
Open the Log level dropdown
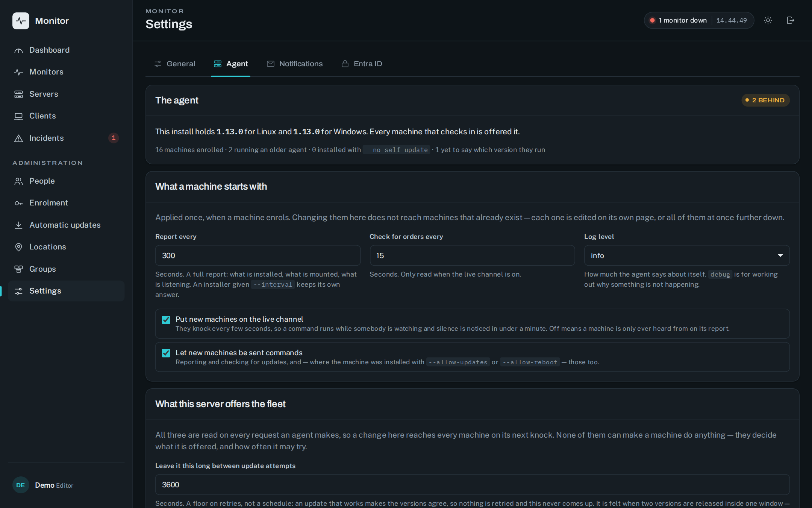tap(686, 256)
